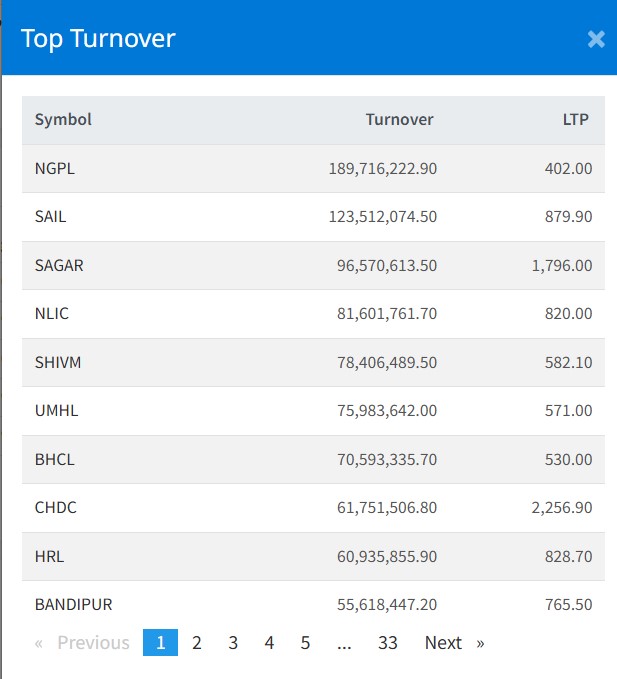Image resolution: width=617 pixels, height=679 pixels.
Task: Click the Previous page button
Action: pos(83,643)
